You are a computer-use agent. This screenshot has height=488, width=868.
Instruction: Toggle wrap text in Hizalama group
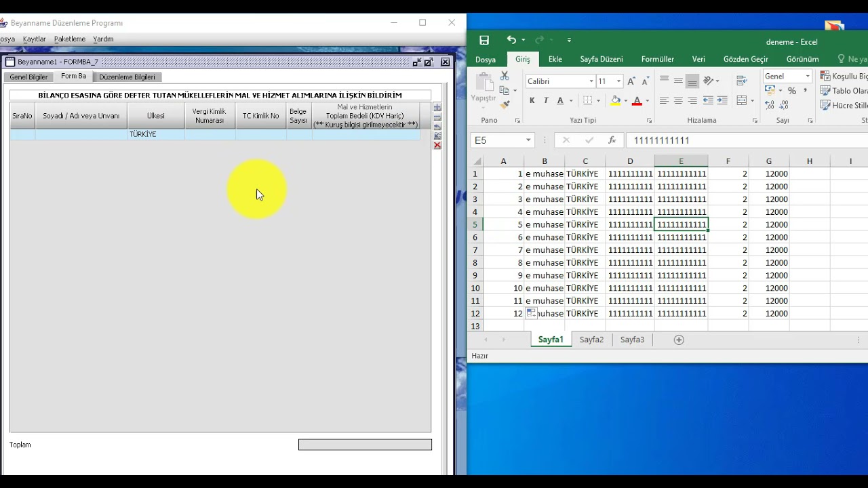[x=741, y=81]
